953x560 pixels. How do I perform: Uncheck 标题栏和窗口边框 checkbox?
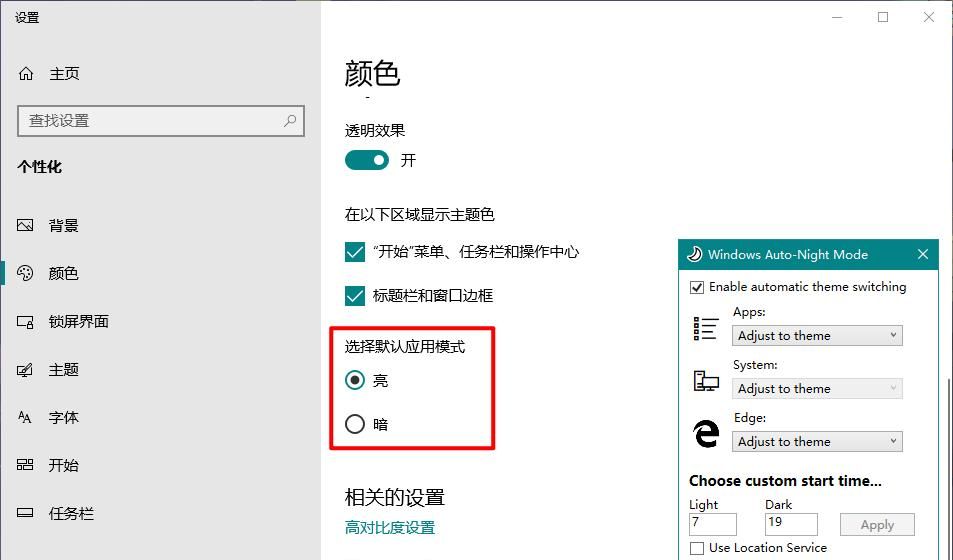tap(355, 296)
